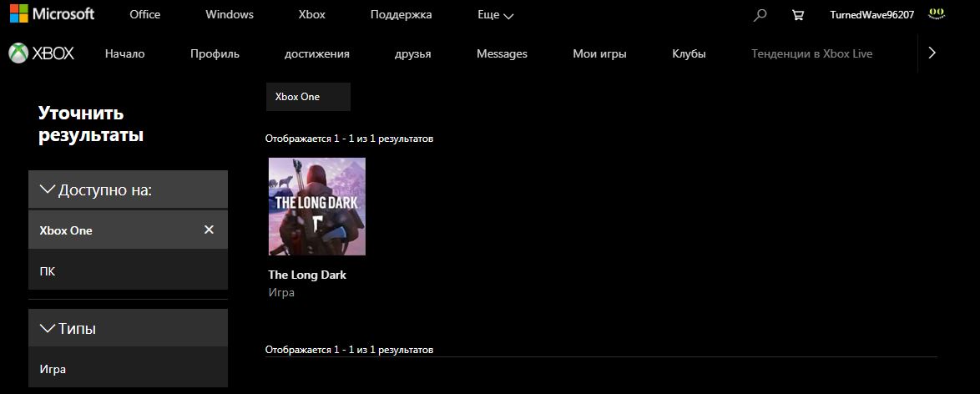The image size is (980, 394).
Task: Go to Профиль tab
Action: [x=215, y=53]
